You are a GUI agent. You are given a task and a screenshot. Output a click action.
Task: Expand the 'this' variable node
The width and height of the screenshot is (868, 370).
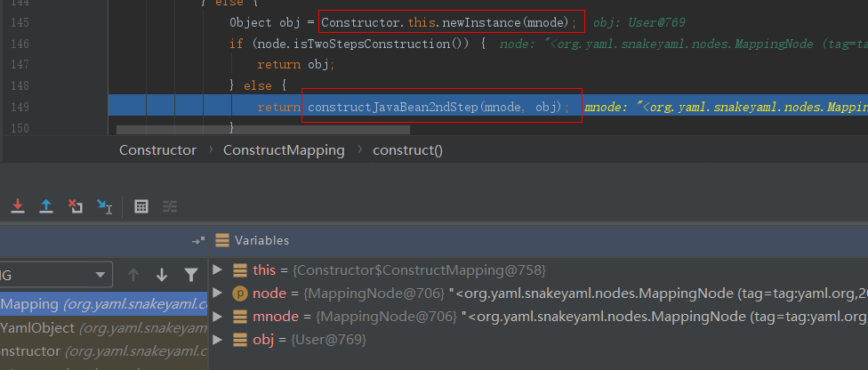(x=218, y=269)
